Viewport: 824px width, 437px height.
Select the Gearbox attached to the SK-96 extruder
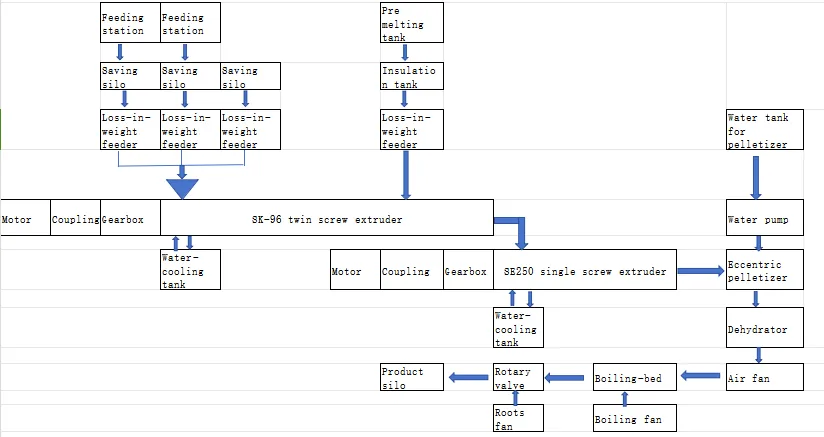130,217
